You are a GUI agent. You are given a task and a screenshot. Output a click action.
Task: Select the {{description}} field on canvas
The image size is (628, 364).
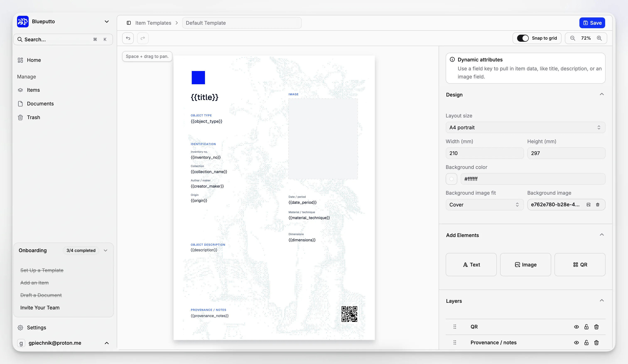click(x=204, y=250)
